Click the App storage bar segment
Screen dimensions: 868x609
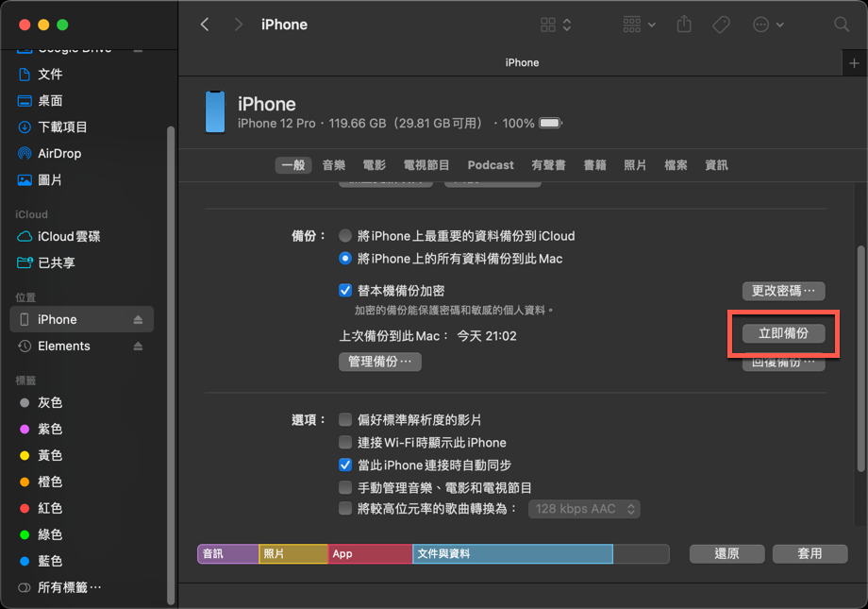point(371,554)
